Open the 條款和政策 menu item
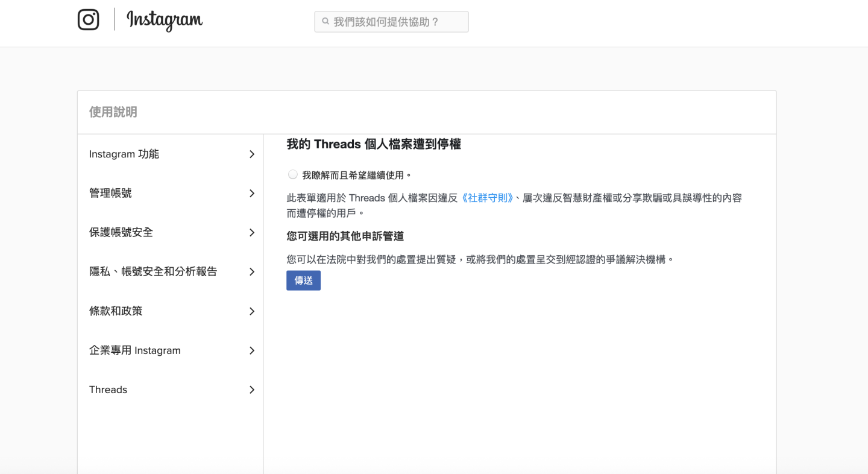 tap(171, 311)
